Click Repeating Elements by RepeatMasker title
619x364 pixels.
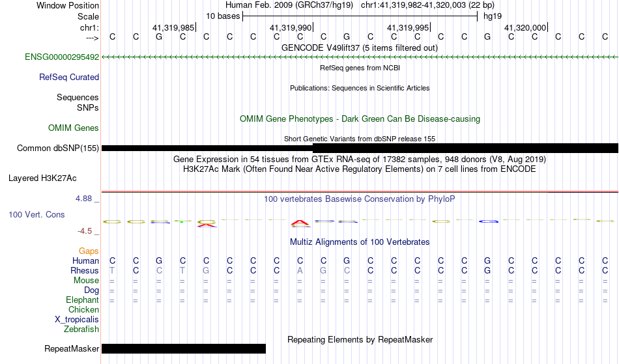(x=360, y=339)
